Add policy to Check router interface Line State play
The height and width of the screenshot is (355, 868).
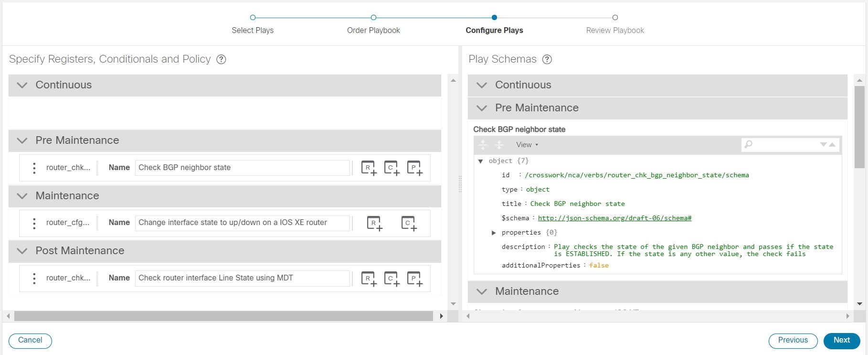click(x=414, y=279)
